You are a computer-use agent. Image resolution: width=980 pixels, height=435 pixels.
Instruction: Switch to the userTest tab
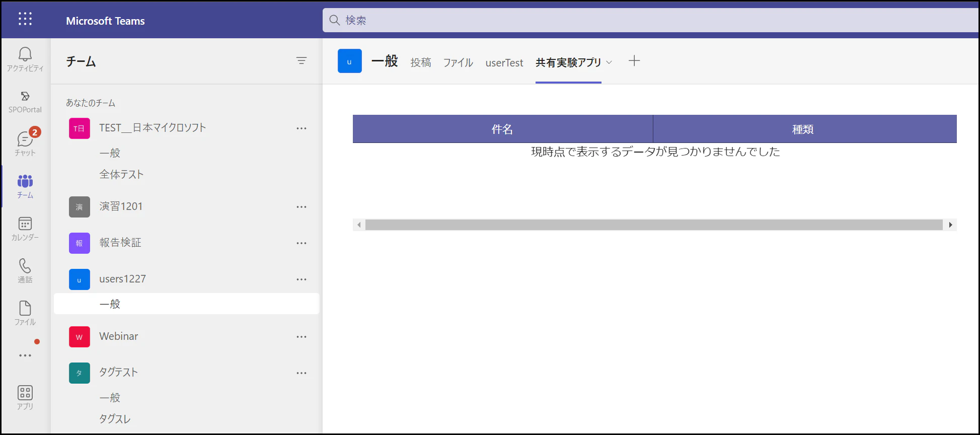click(504, 62)
